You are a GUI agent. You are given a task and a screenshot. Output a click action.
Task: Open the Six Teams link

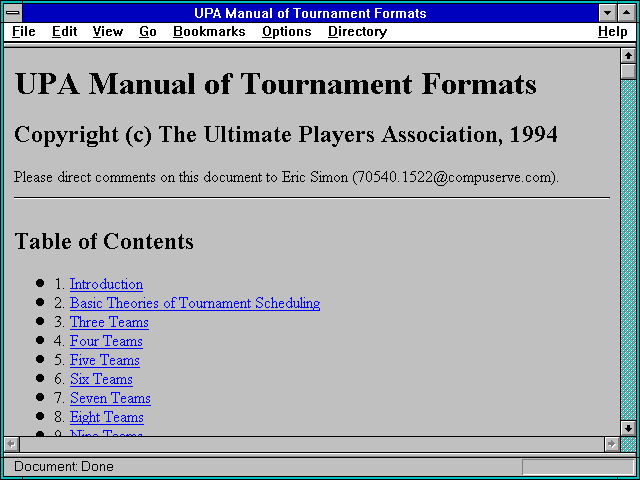pyautogui.click(x=101, y=379)
